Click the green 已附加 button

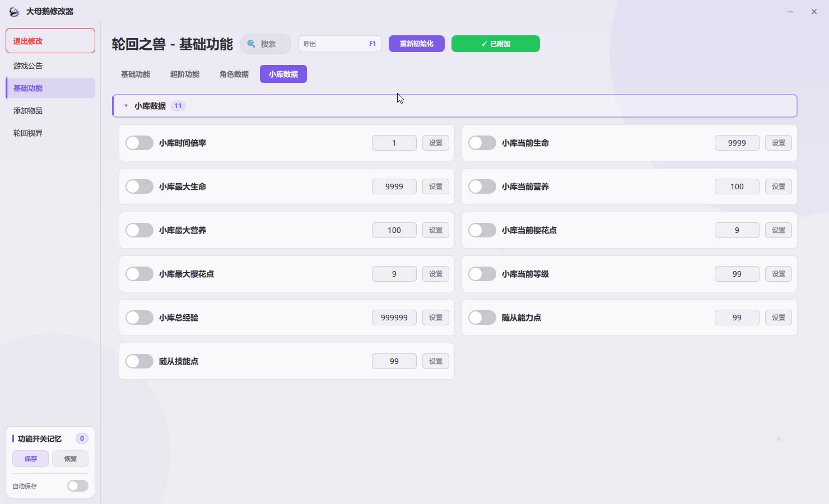(x=496, y=44)
